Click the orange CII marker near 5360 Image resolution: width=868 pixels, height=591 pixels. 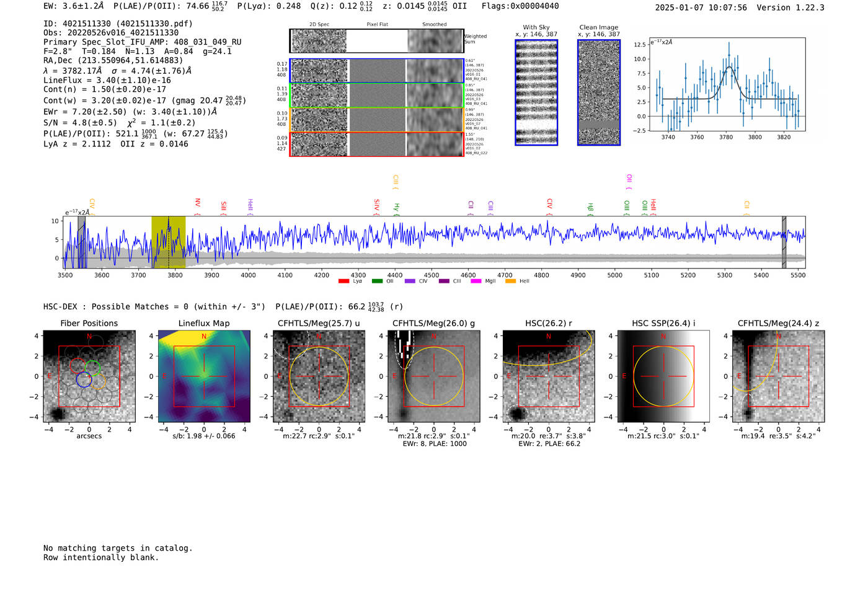[x=746, y=208]
